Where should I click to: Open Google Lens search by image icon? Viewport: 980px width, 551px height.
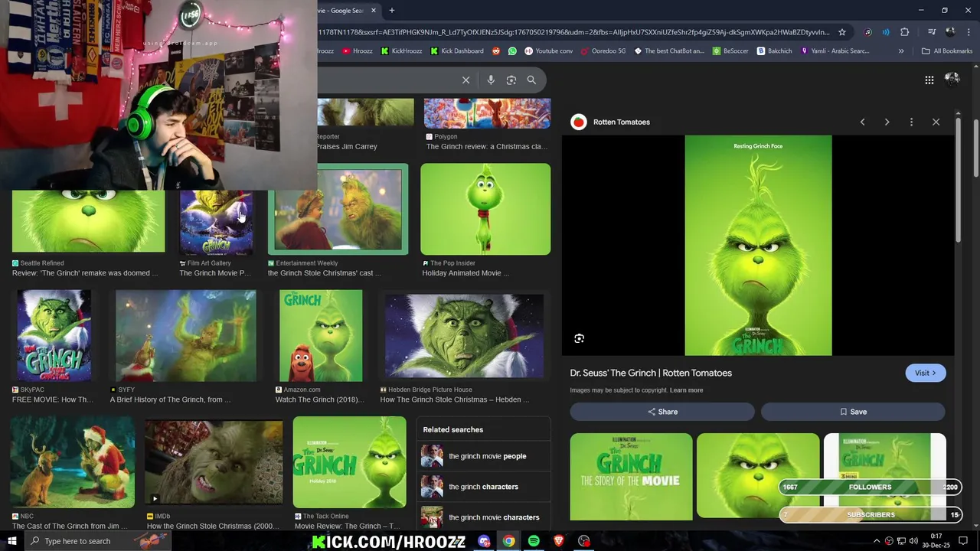pos(511,80)
